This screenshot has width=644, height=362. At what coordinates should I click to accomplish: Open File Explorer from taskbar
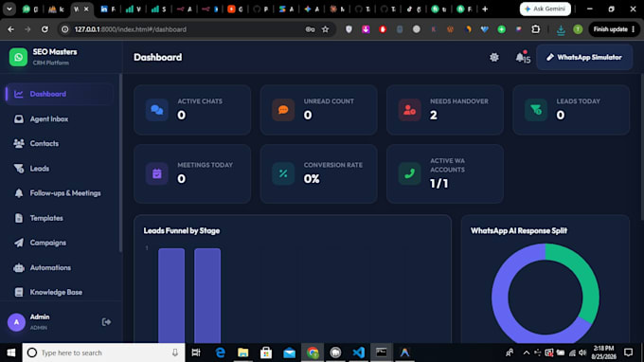coord(243,353)
